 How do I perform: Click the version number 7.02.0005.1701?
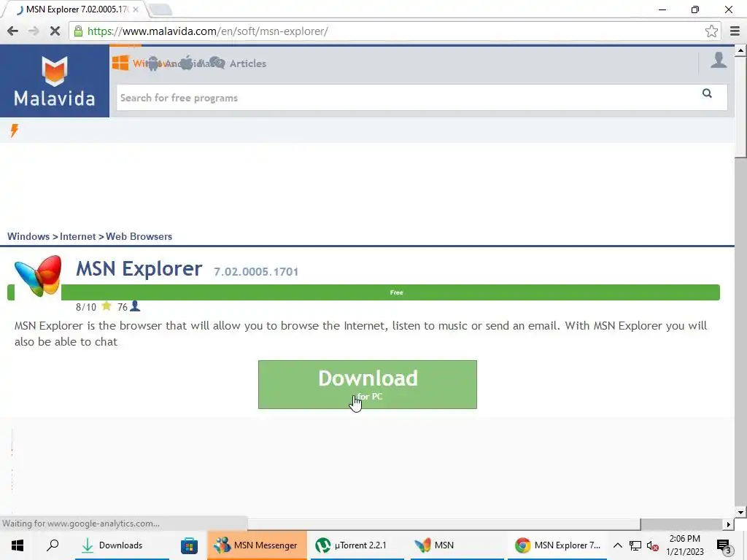[256, 272]
